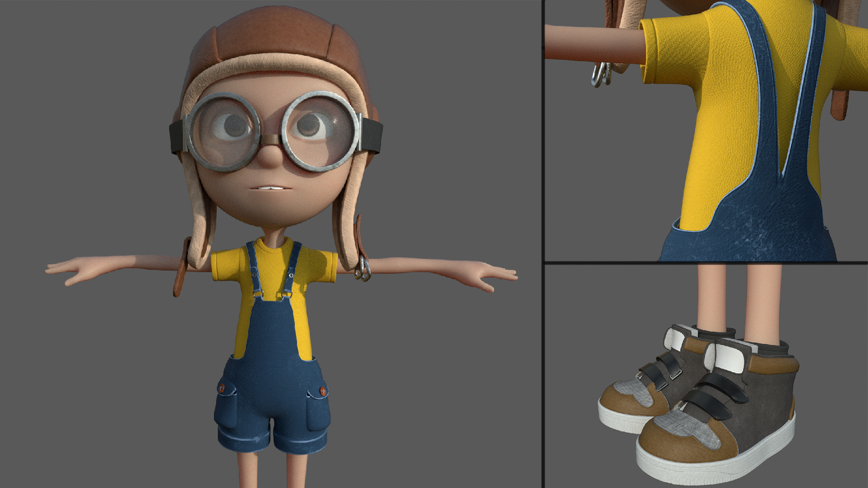Click the character's right goggle lens
The height and width of the screenshot is (488, 868).
click(320, 131)
